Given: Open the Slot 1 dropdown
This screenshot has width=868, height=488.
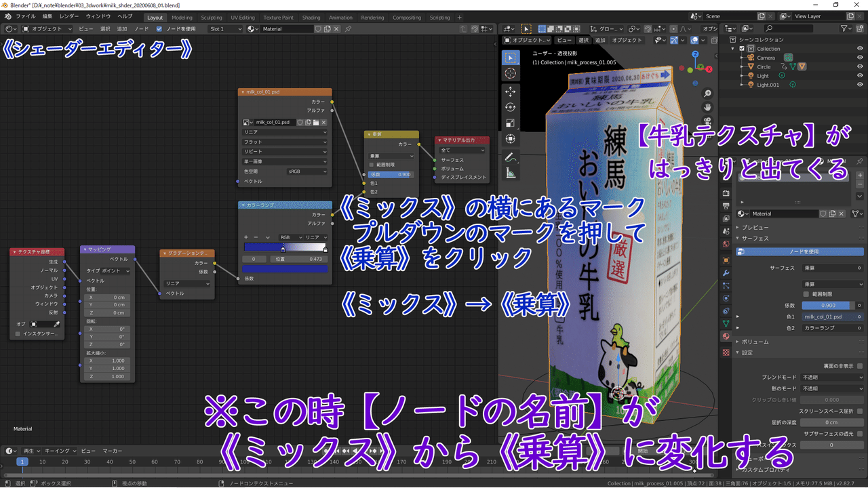Looking at the screenshot, I should [x=225, y=29].
